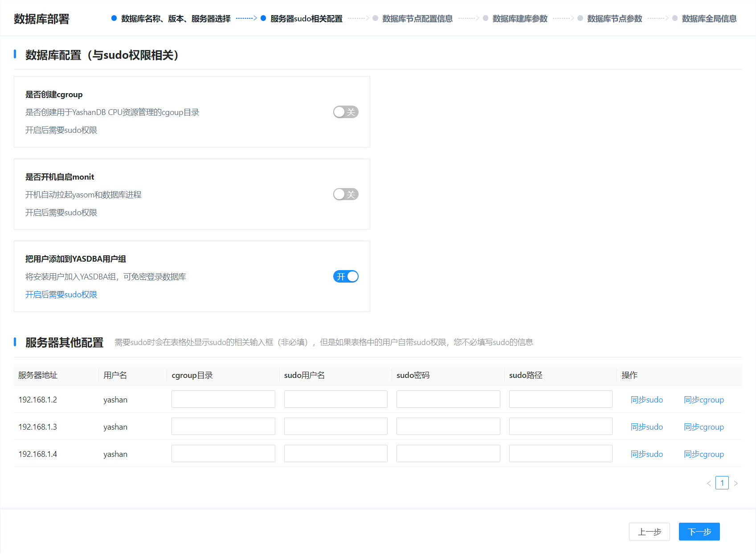Open step 数据库名称、版本、服务器选择

tap(176, 19)
